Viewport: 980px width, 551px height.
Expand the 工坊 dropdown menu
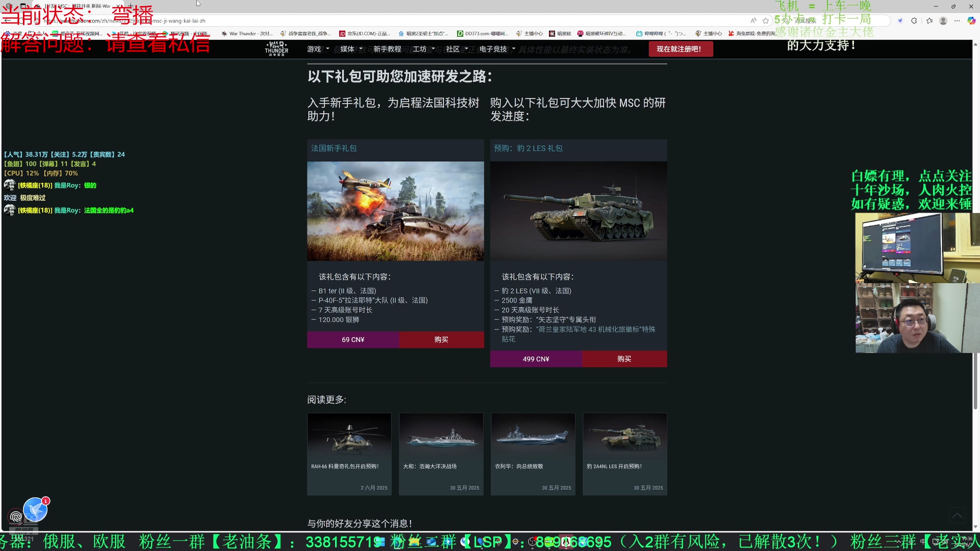(x=423, y=49)
